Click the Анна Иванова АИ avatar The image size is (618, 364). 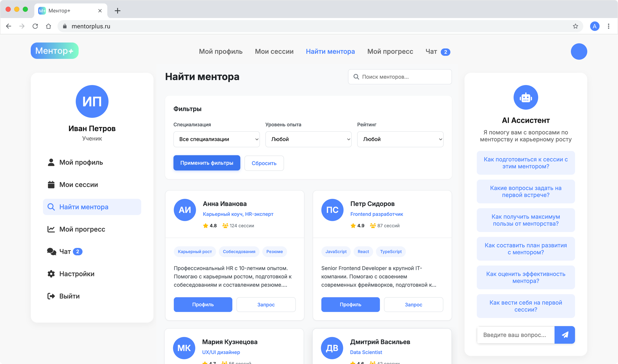(x=185, y=210)
